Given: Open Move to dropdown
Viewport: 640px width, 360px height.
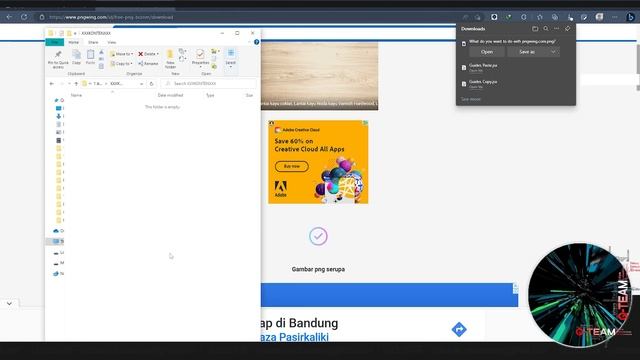Looking at the screenshot, I should click(x=121, y=54).
